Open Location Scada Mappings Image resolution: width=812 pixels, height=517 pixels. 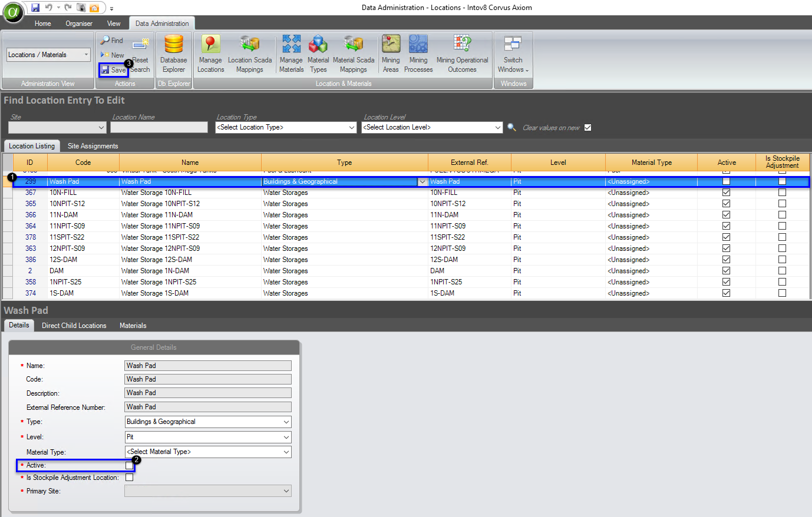250,54
